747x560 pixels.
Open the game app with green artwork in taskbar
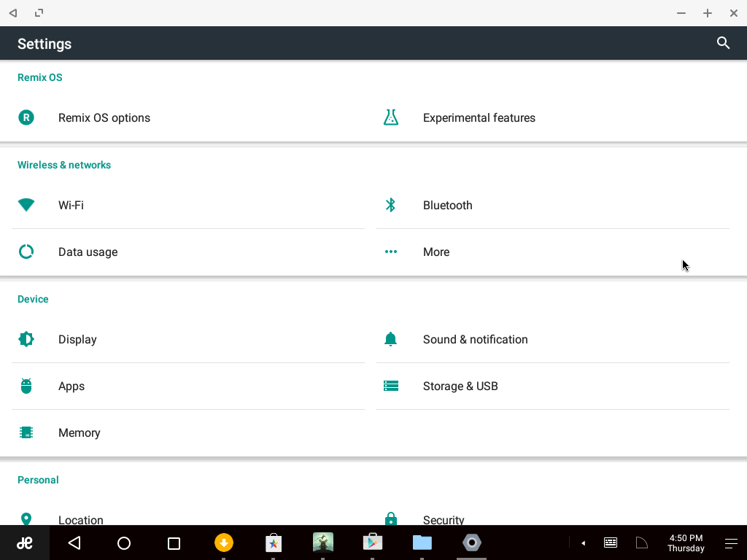pyautogui.click(x=323, y=542)
